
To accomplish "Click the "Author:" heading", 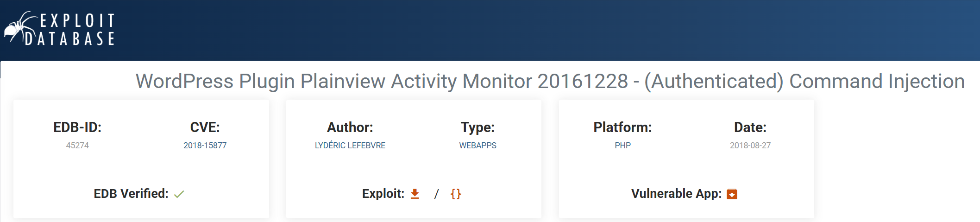I will (350, 127).
